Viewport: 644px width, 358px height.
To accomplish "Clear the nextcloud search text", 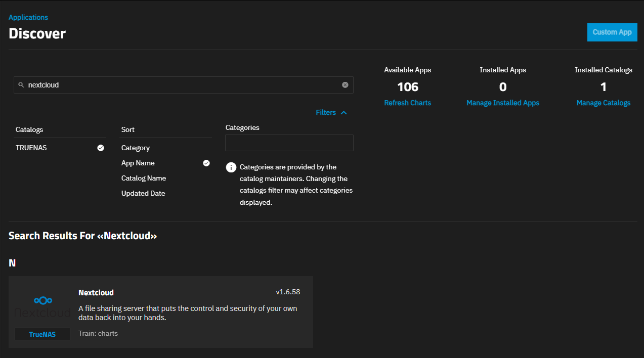I will [345, 85].
